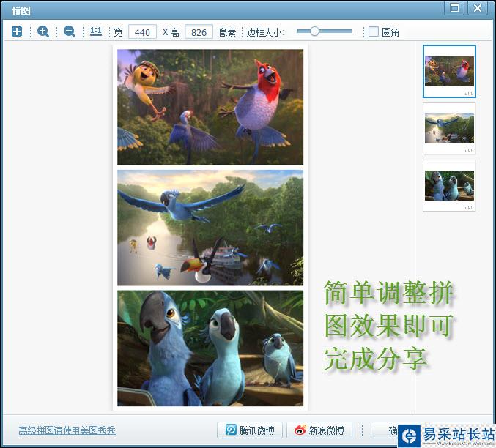Open the 高级拼图请使用美图秀秀 link
This screenshot has height=448, width=496.
[67, 430]
